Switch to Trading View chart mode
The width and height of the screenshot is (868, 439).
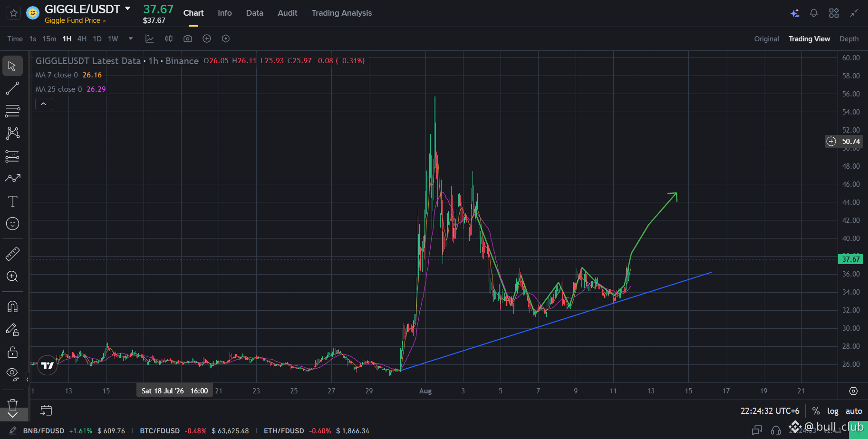[809, 39]
